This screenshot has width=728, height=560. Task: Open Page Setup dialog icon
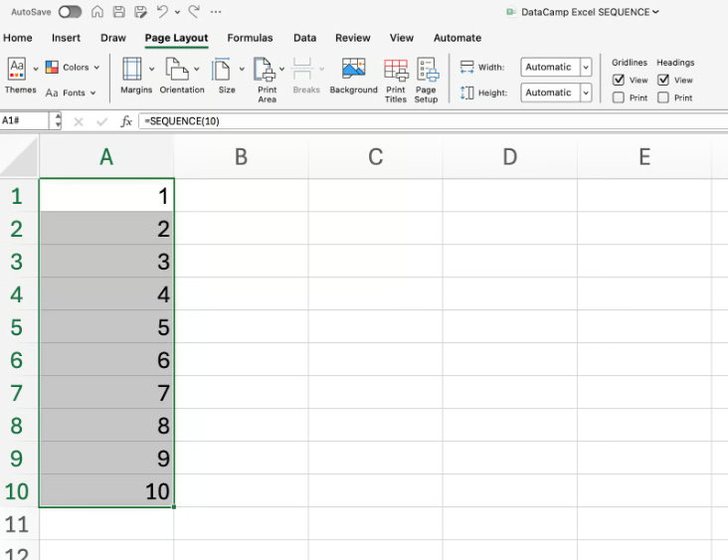pos(427,69)
